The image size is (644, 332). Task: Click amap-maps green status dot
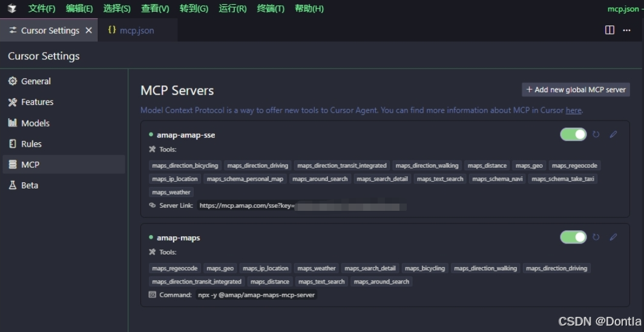click(151, 237)
